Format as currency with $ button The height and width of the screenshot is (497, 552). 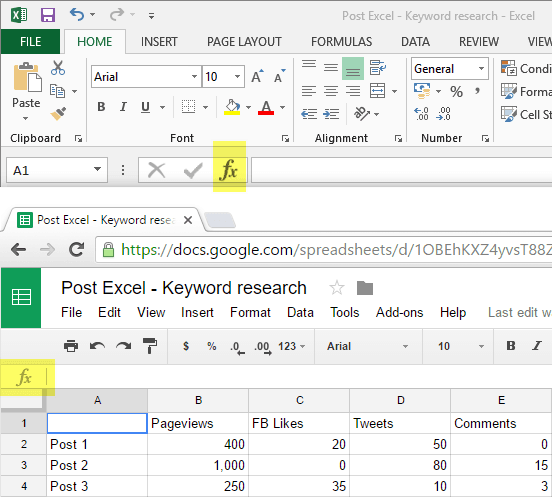point(186,346)
